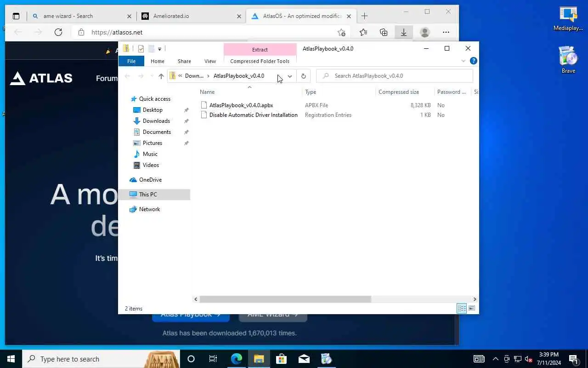The height and width of the screenshot is (368, 588).
Task: Click taskbar search box
Action: click(x=101, y=359)
